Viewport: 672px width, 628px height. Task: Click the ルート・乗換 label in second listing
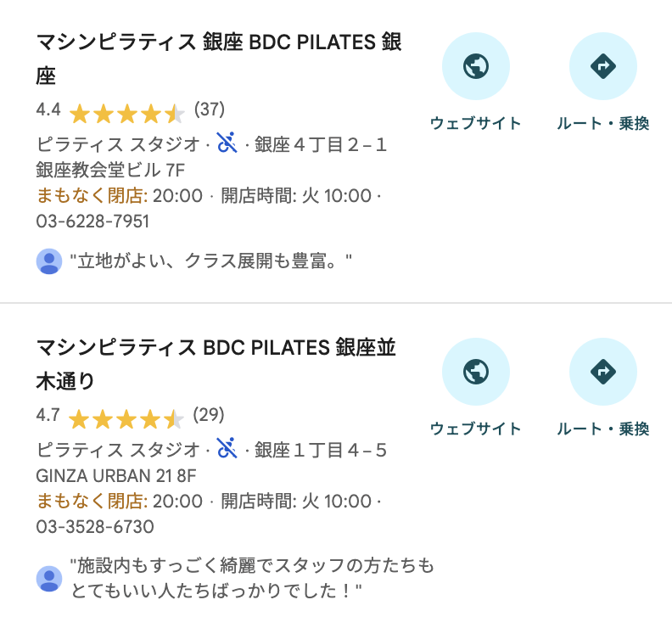[x=602, y=429]
